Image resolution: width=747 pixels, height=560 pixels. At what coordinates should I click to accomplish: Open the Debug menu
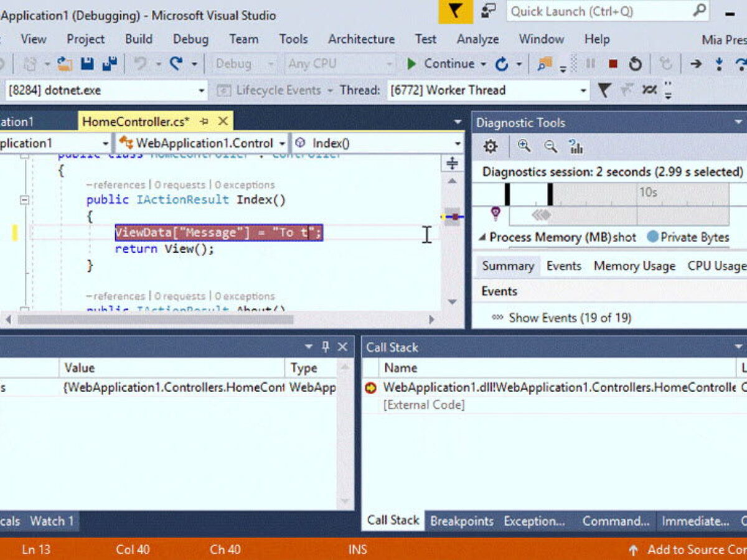tap(190, 39)
